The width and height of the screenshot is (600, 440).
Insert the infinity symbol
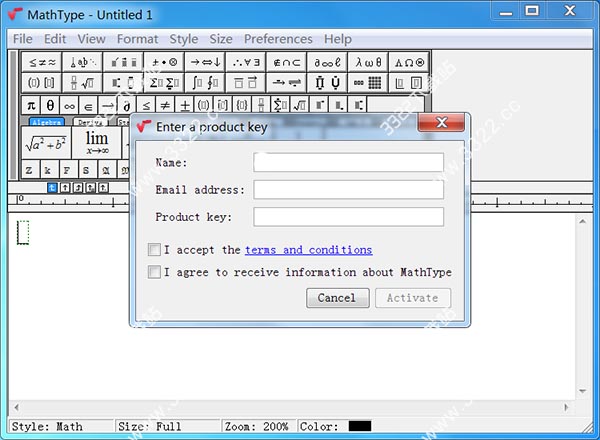69,104
